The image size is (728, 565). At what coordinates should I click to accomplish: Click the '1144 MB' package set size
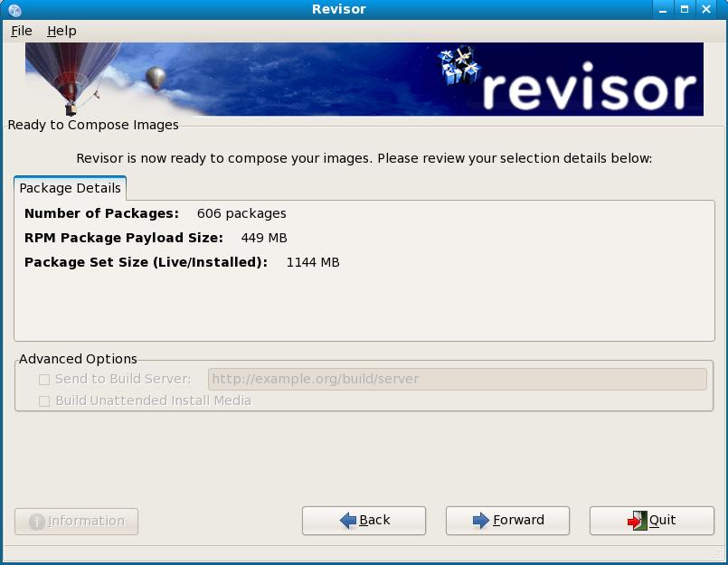[x=313, y=263]
